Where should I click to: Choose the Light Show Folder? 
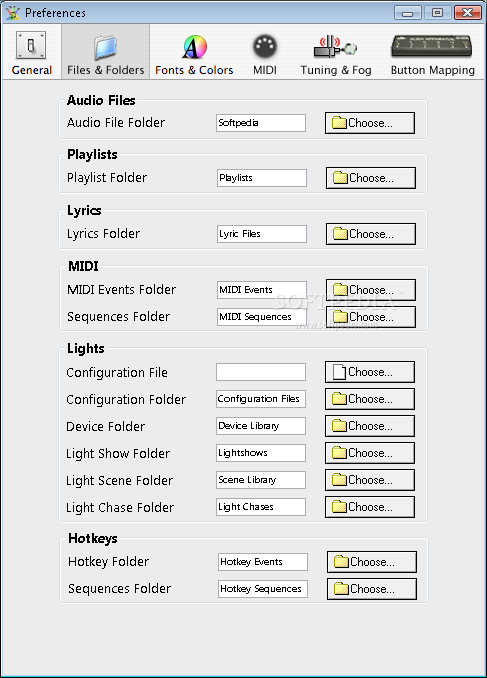(x=370, y=453)
